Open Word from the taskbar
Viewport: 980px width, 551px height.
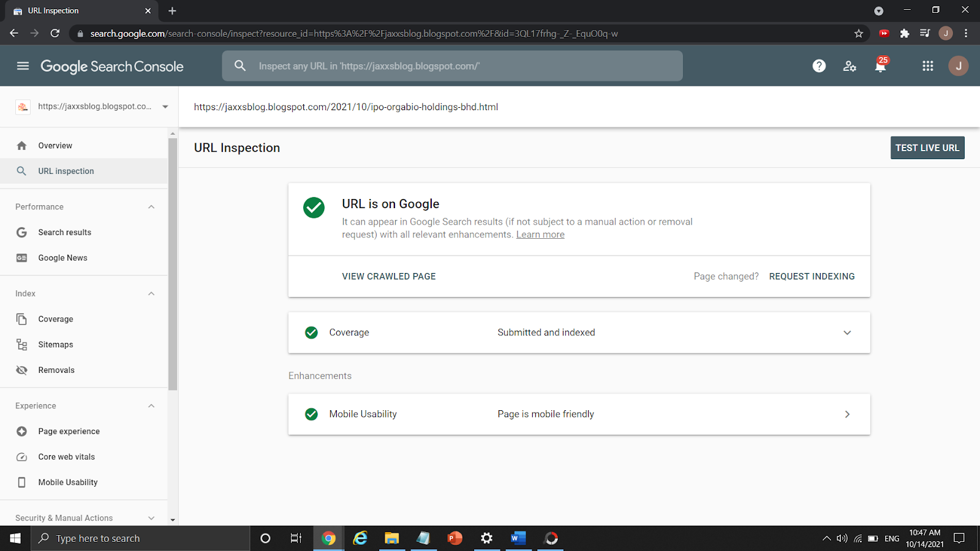[518, 538]
